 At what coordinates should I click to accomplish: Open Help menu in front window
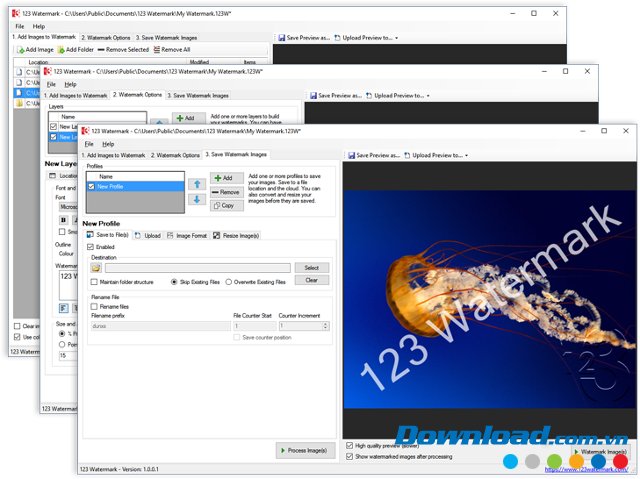pyautogui.click(x=108, y=144)
